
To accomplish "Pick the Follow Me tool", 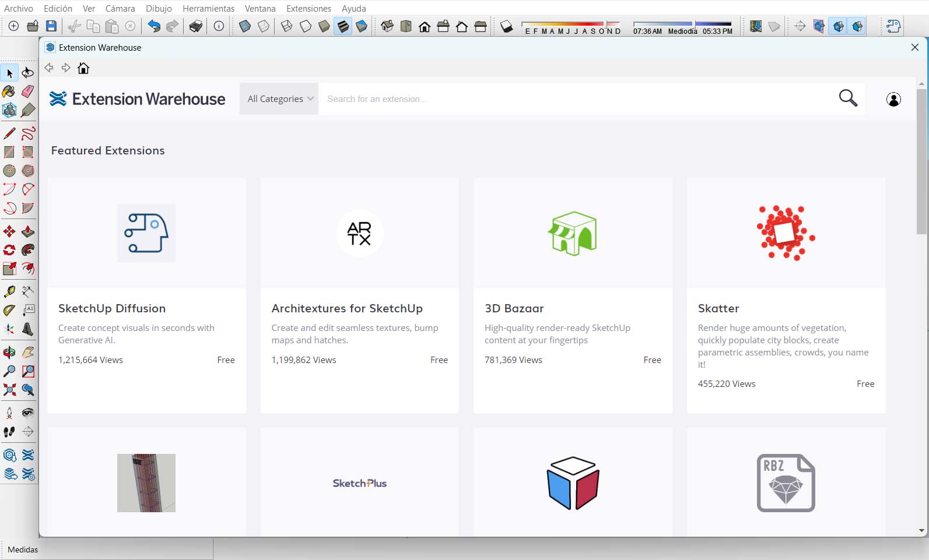I will pyautogui.click(x=28, y=250).
